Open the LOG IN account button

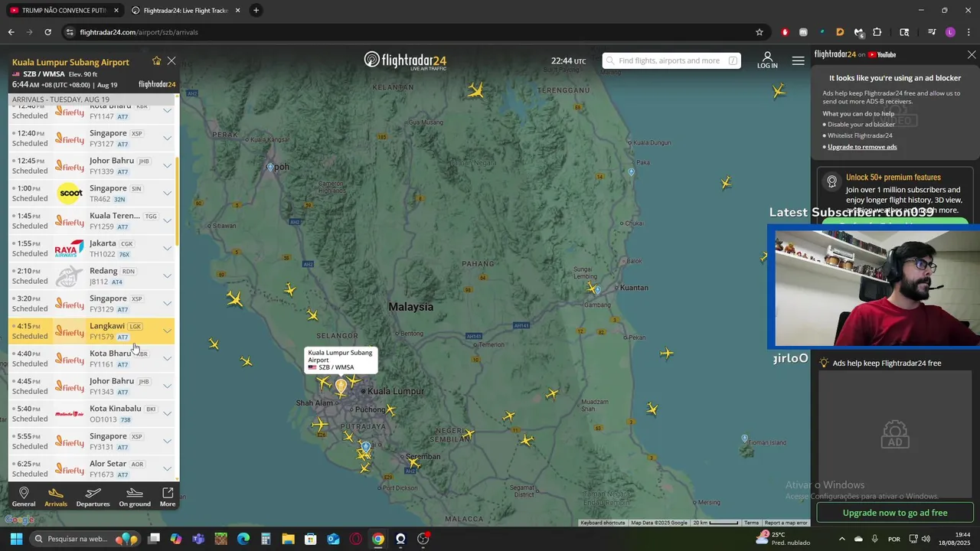tap(767, 60)
